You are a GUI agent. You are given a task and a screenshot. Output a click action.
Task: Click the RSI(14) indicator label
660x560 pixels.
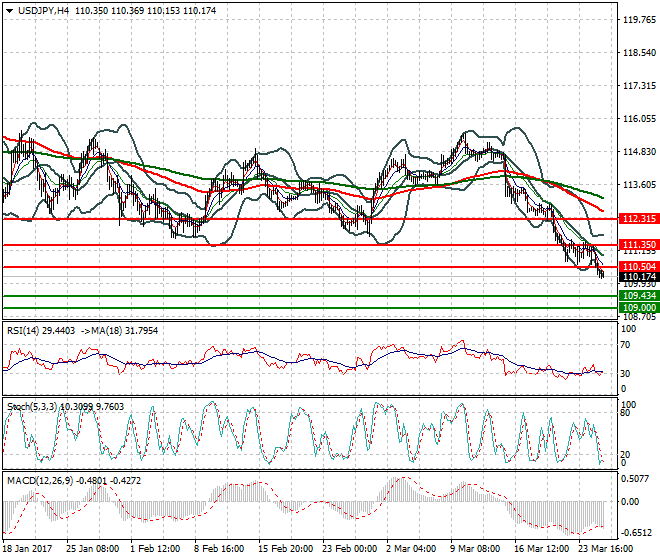tap(27, 329)
